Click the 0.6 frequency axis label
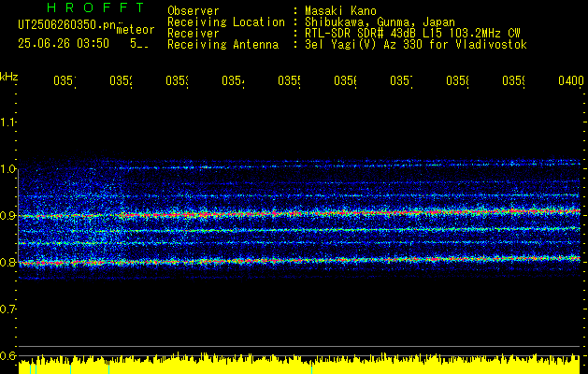This screenshot has width=588, height=374. [7, 355]
